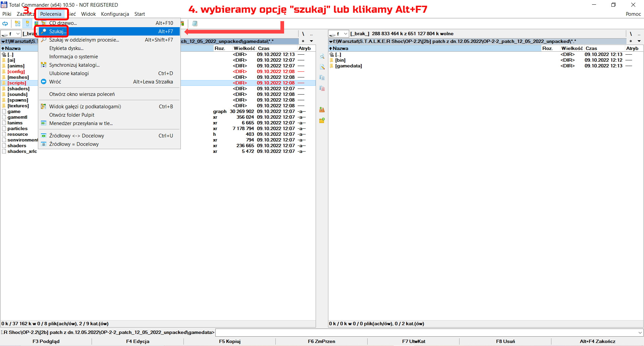This screenshot has width=644, height=346.
Task: Sort left panel by Czas column
Action: pyautogui.click(x=277, y=49)
